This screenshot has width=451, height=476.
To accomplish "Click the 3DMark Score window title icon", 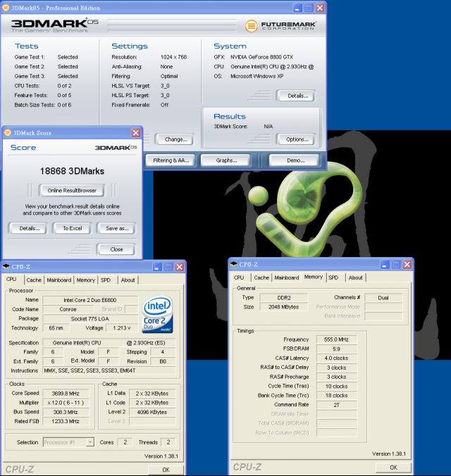I will click(x=8, y=132).
